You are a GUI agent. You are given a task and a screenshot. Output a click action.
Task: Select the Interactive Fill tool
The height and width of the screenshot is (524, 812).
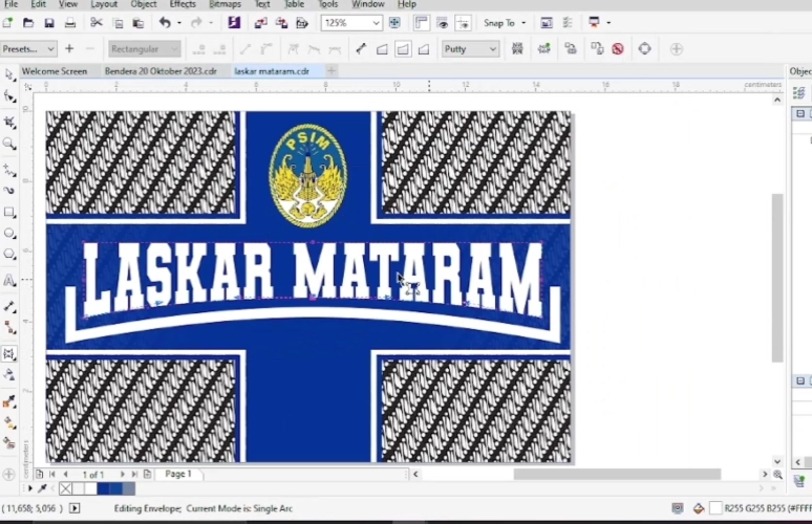[9, 423]
